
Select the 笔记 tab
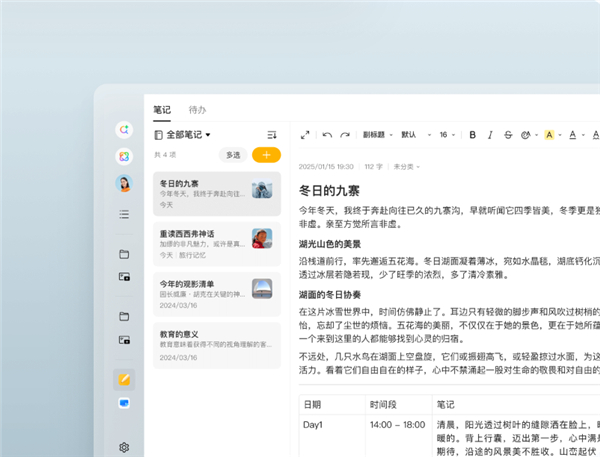[x=162, y=109]
